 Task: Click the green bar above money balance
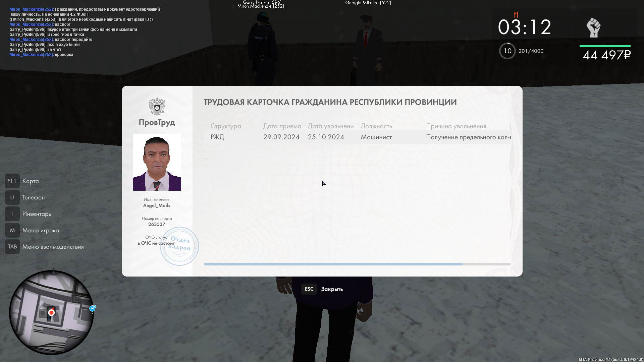(x=605, y=46)
